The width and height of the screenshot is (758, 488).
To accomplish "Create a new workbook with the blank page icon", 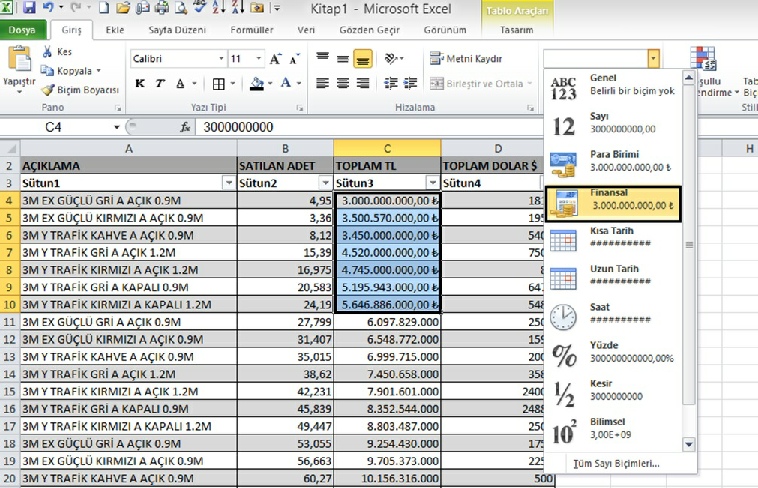I will tap(103, 7).
